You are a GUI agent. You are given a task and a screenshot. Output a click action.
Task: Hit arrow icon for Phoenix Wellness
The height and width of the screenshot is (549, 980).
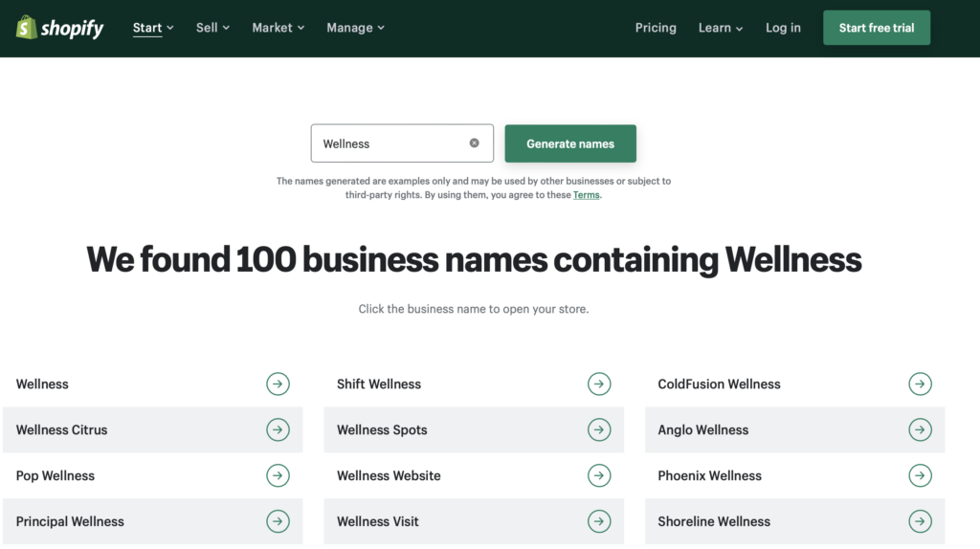(x=920, y=475)
